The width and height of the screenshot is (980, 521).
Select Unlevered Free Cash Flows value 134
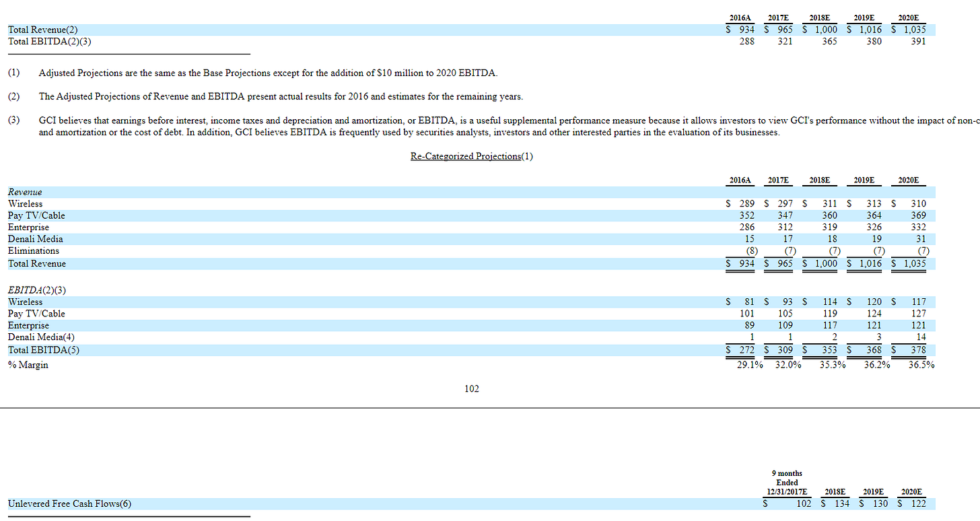841,503
